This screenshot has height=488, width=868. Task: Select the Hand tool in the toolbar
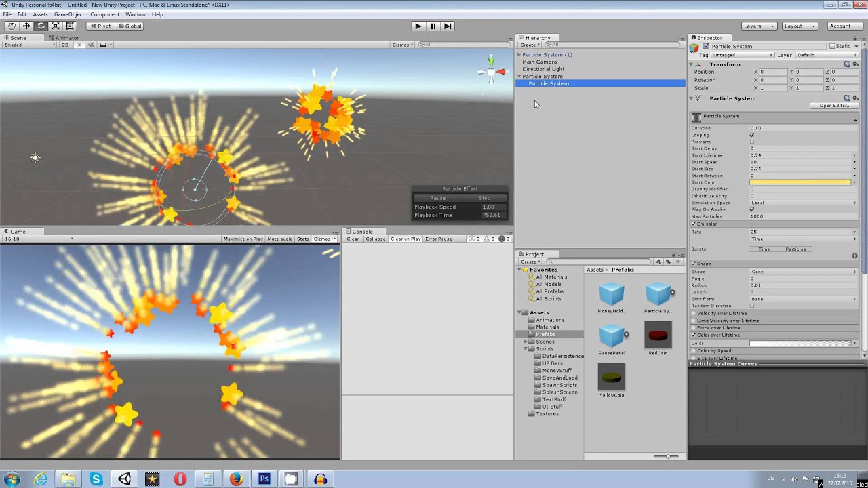pos(12,26)
